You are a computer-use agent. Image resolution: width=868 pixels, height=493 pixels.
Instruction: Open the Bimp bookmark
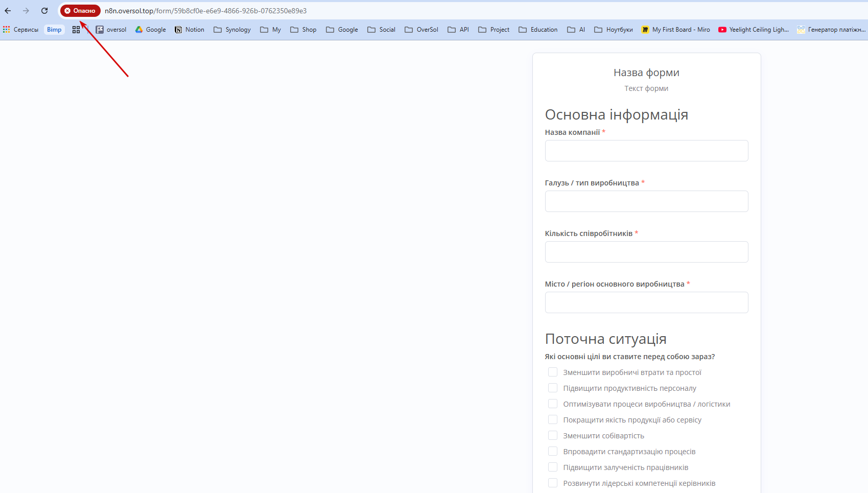tap(54, 30)
